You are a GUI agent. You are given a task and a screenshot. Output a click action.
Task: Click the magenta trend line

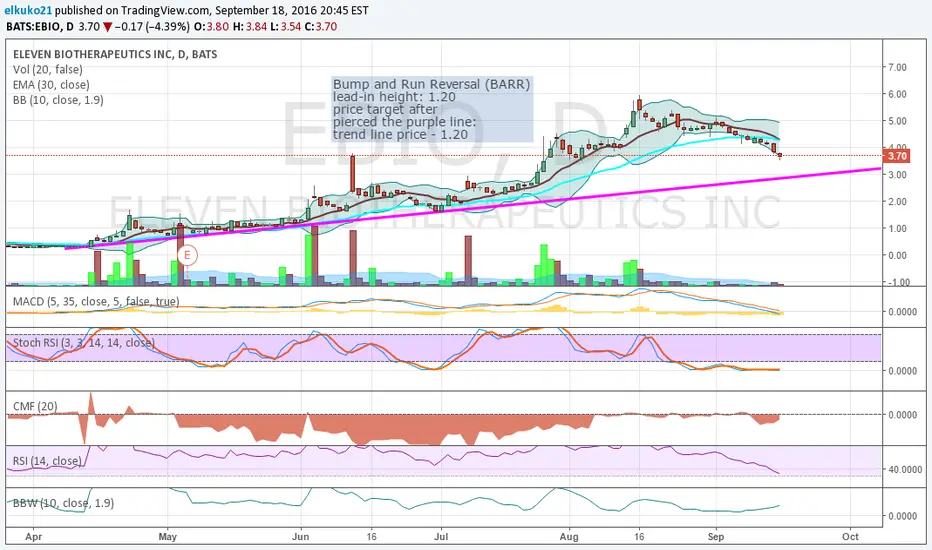click(x=473, y=209)
